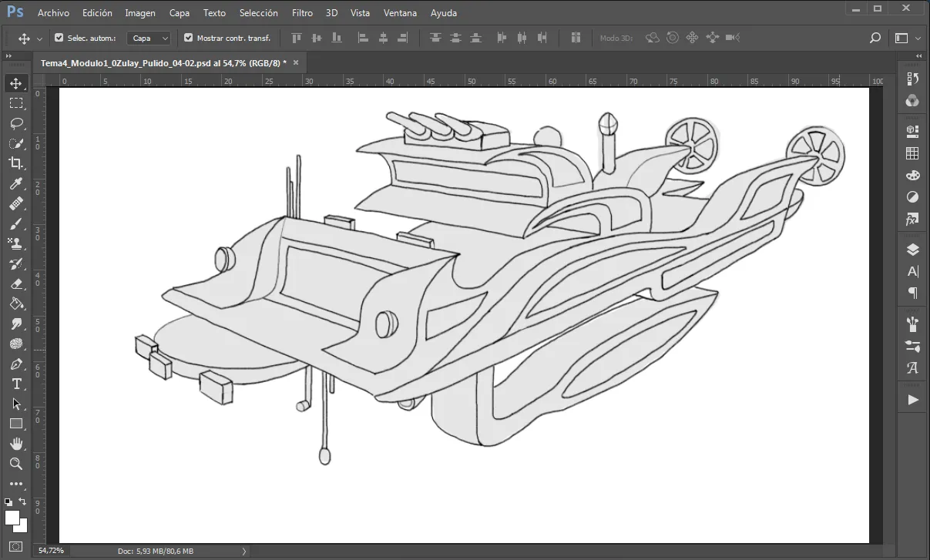The image size is (930, 560).
Task: Select the Eraser tool
Action: [x=16, y=283]
